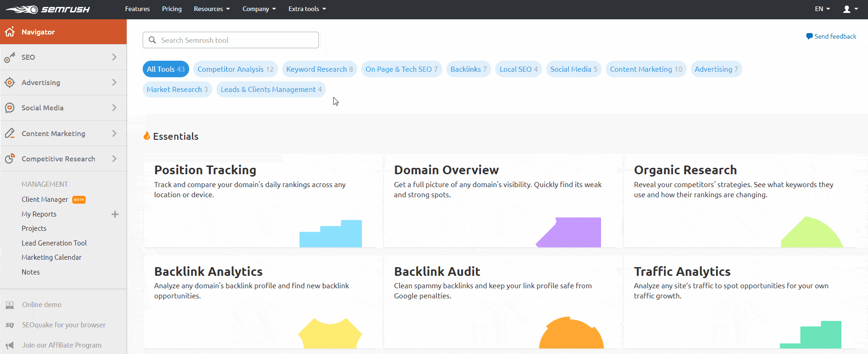Open the Domain Overview card
The width and height of the screenshot is (868, 354).
pos(503,201)
